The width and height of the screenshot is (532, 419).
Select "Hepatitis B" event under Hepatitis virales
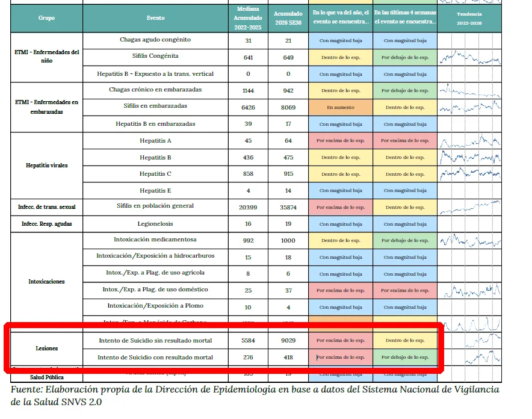click(x=155, y=157)
